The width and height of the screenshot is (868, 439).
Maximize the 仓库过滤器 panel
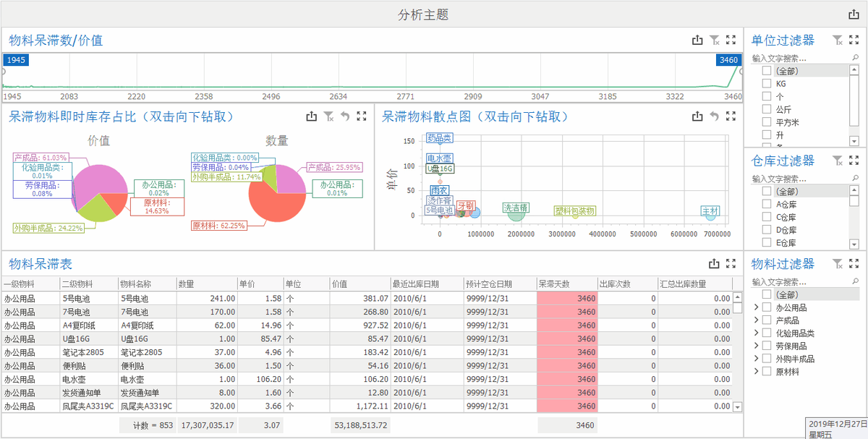click(x=854, y=161)
